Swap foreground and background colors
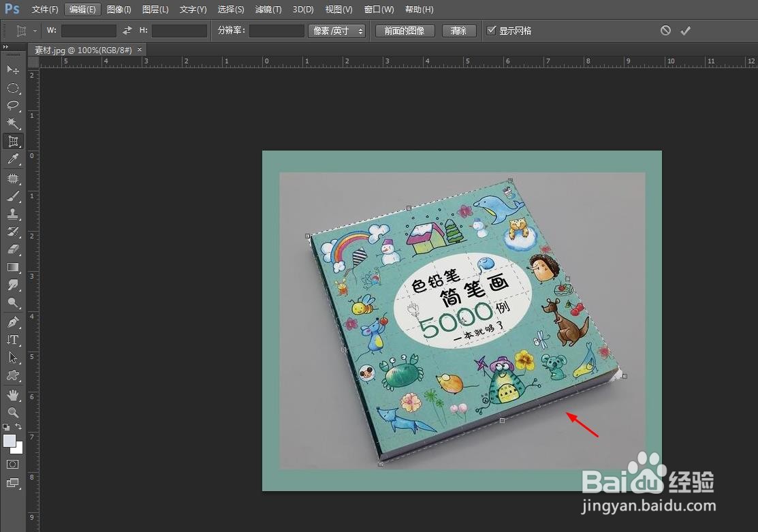The height and width of the screenshot is (532, 758). pyautogui.click(x=18, y=426)
